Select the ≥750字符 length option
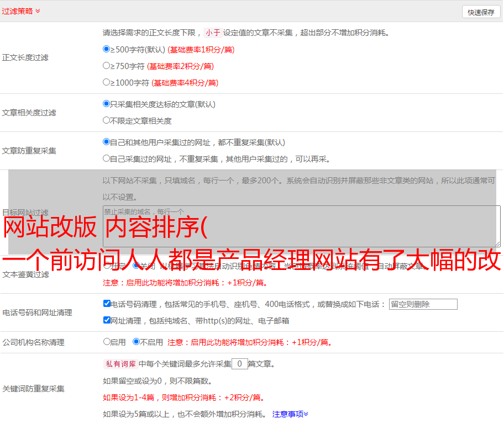Image resolution: width=504 pixels, height=424 pixels. [x=107, y=66]
